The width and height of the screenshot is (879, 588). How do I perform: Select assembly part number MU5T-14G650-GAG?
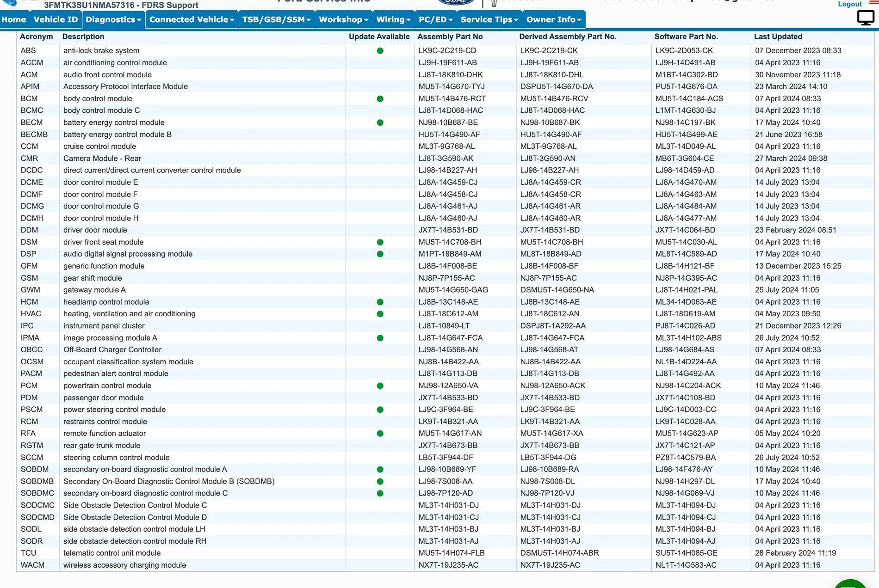(453, 290)
